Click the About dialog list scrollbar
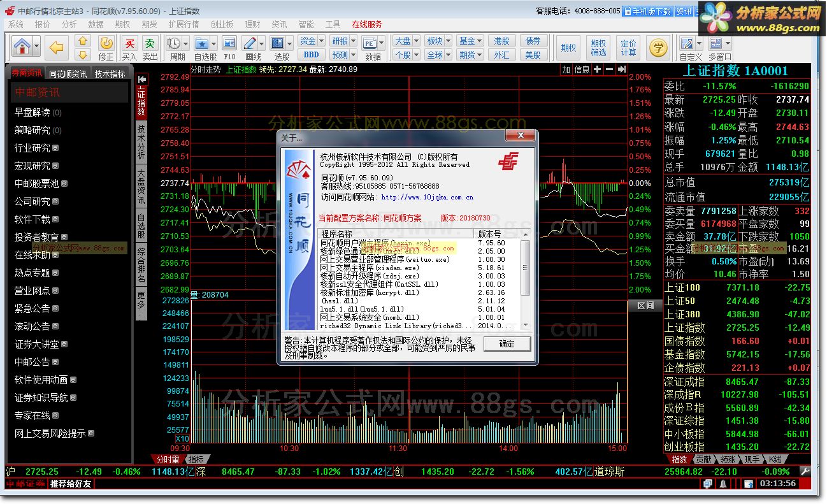Image resolution: width=827 pixels, height=504 pixels. pos(526,280)
